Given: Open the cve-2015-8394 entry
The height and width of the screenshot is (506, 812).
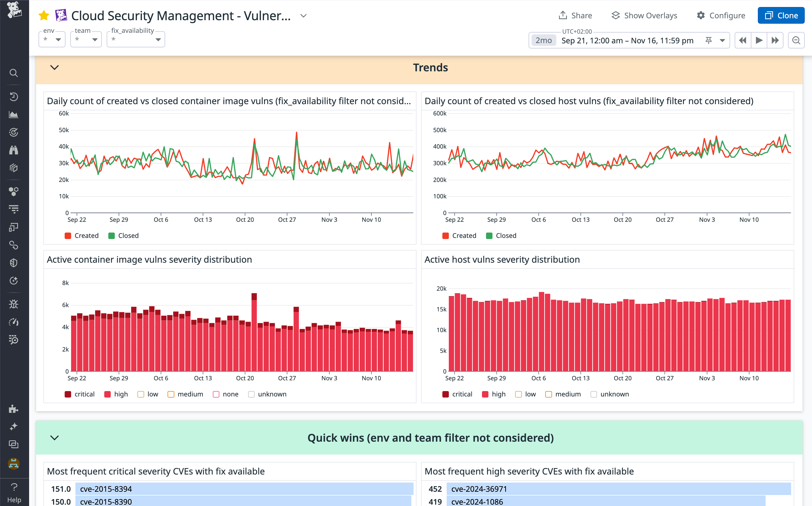Looking at the screenshot, I should click(x=106, y=489).
